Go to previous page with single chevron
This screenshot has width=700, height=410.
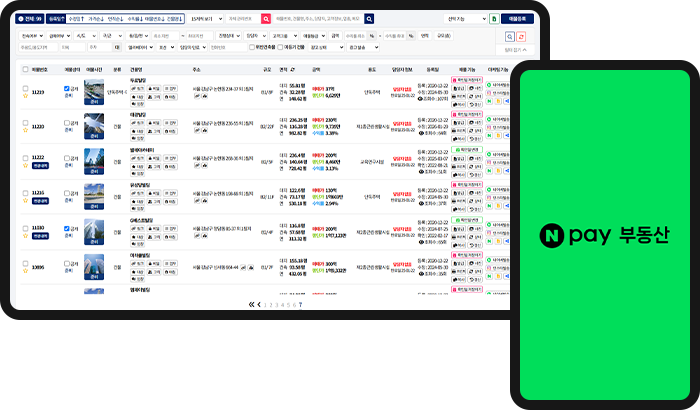[259, 305]
